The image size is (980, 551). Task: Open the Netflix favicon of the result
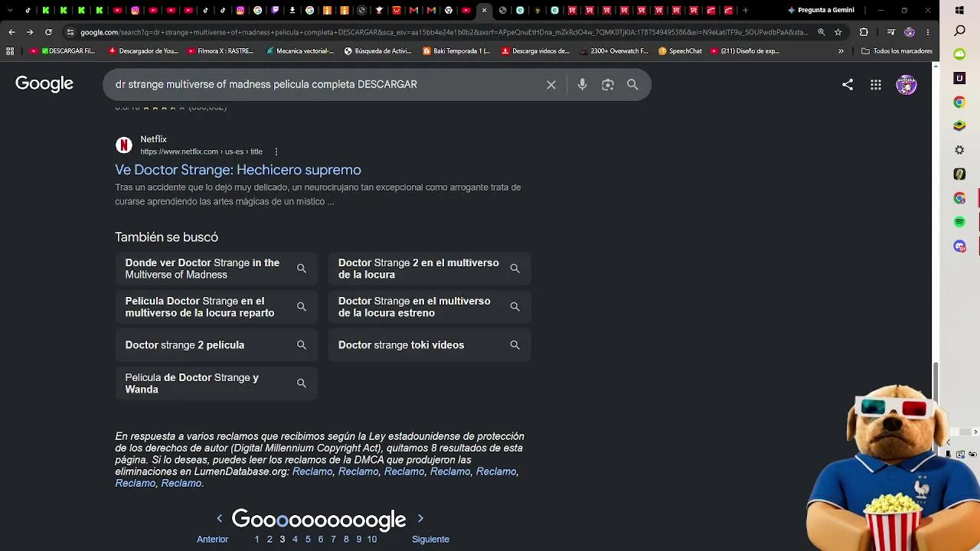pyautogui.click(x=124, y=145)
